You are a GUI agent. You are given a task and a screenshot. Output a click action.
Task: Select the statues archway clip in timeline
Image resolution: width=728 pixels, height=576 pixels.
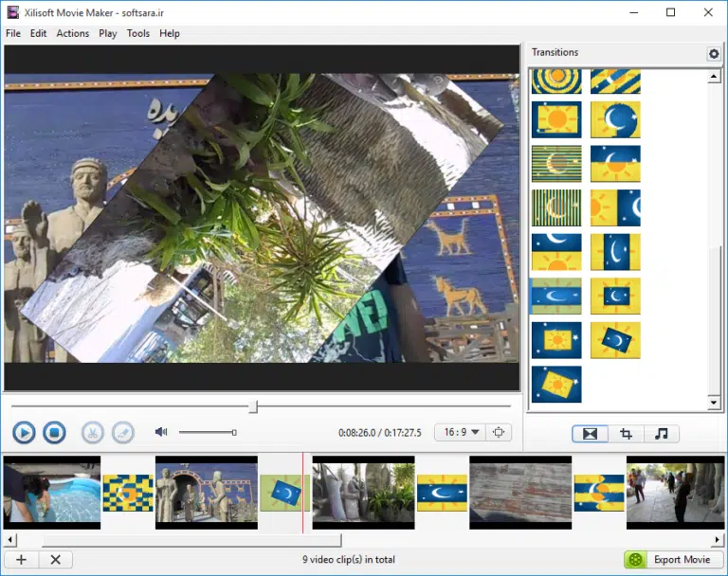click(x=207, y=493)
